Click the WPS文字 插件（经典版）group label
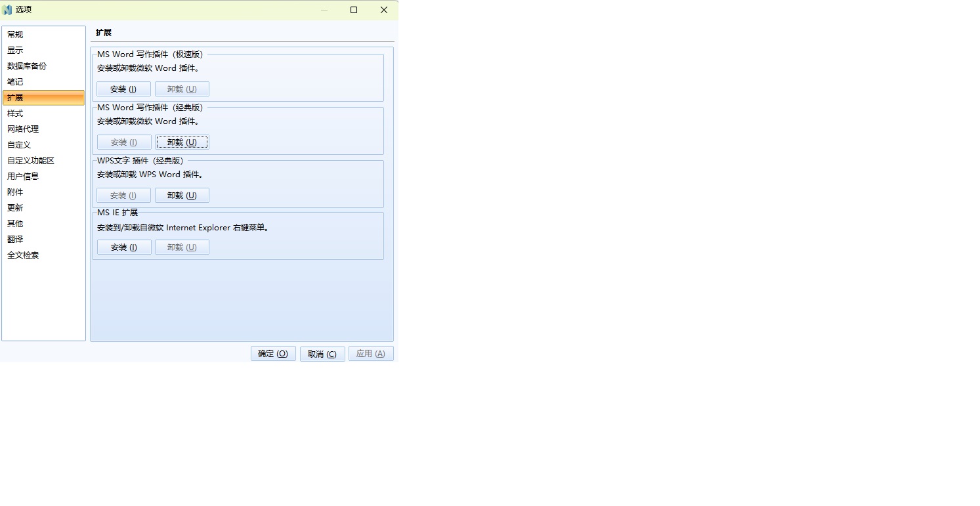980x506 pixels. (x=142, y=161)
